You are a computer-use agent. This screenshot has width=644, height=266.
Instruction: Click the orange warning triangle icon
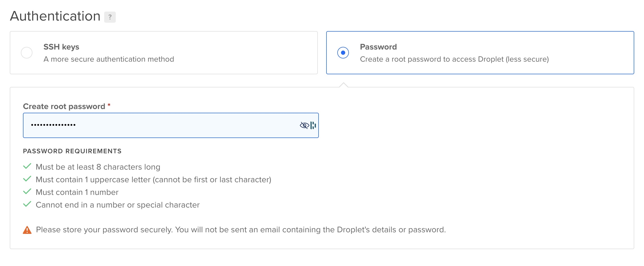(27, 230)
